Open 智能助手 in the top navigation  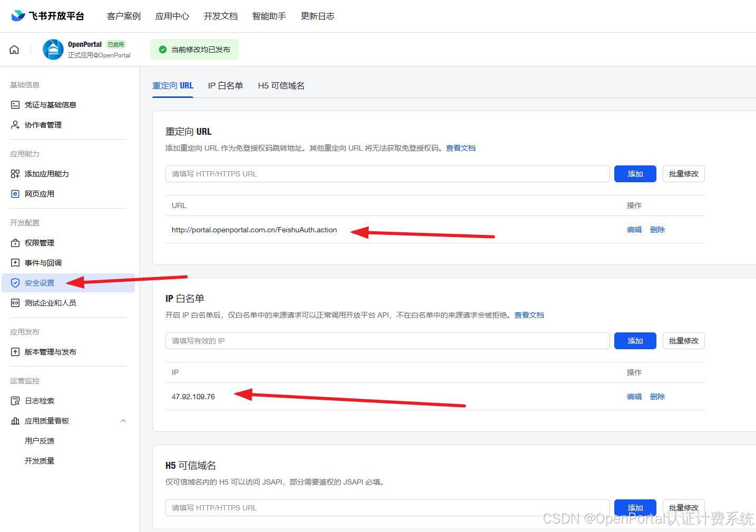pos(269,16)
